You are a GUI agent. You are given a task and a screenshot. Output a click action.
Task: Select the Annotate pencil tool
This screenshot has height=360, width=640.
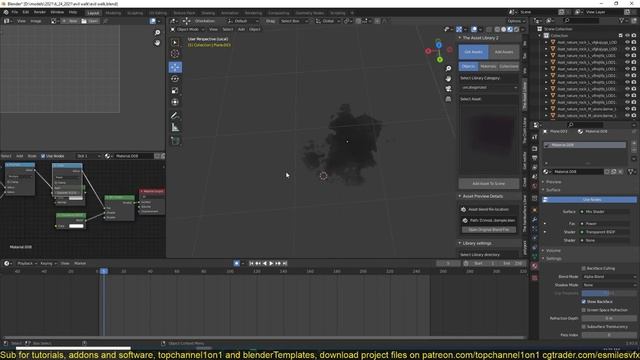[175, 116]
